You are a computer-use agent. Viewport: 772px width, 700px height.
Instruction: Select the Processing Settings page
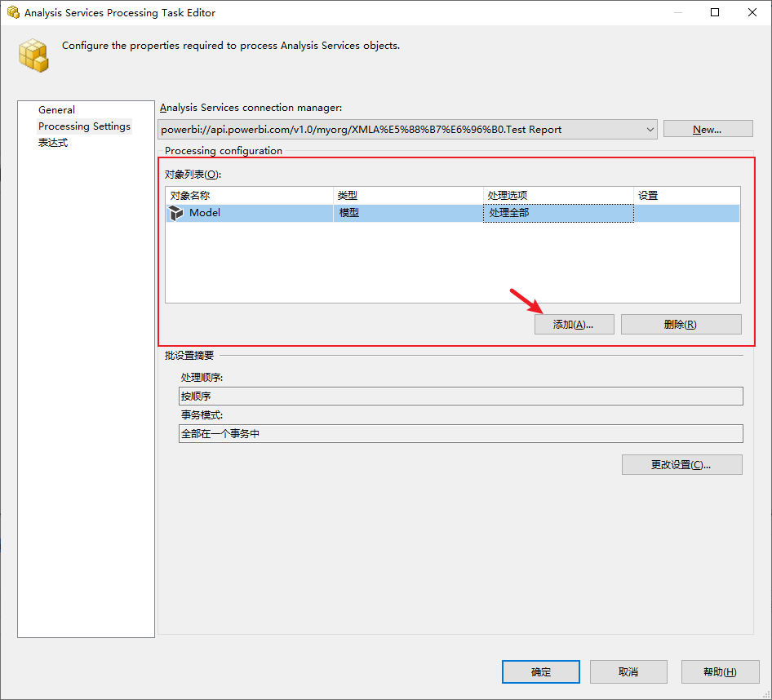tap(84, 126)
